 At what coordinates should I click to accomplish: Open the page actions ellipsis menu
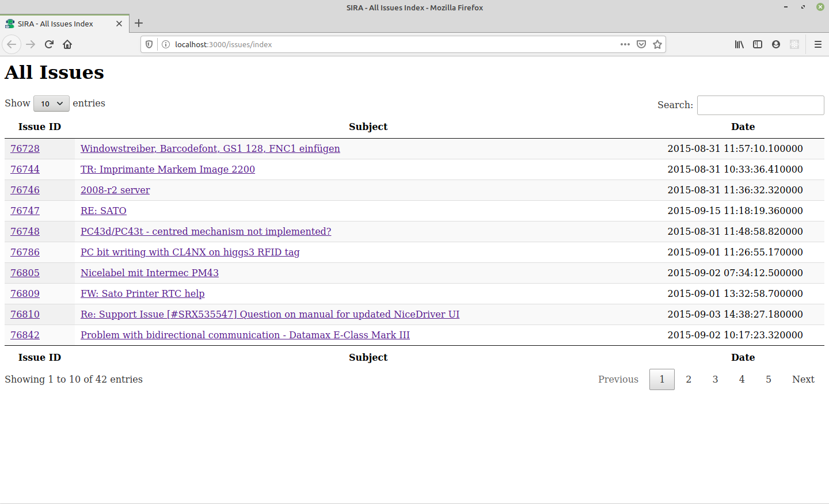point(625,44)
